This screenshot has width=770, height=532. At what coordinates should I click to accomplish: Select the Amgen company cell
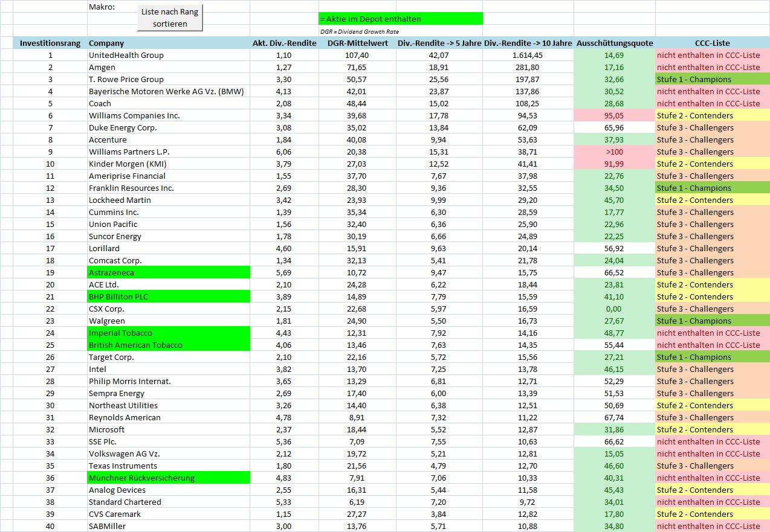169,67
